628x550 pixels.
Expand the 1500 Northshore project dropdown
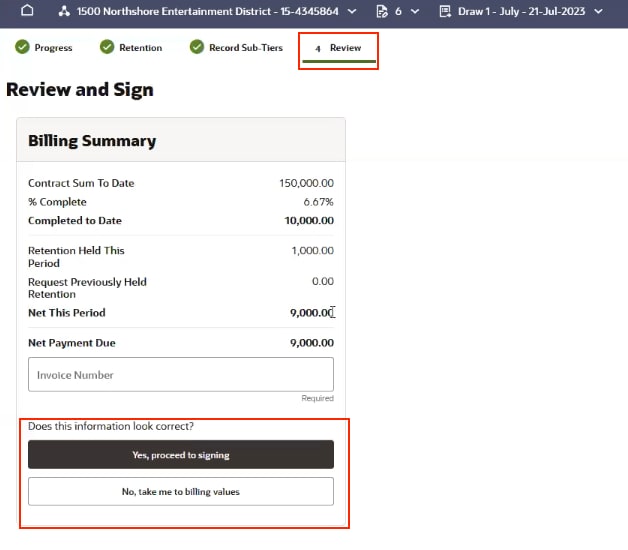[x=352, y=11]
